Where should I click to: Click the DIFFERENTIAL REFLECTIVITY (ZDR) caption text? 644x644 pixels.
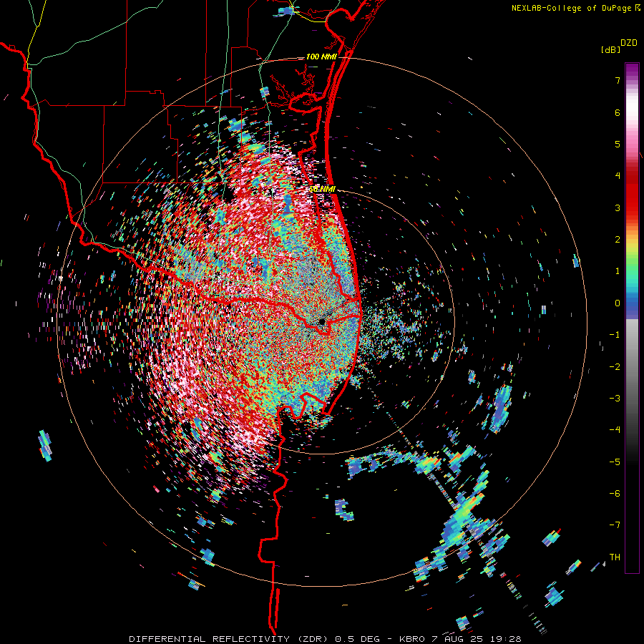230,639
